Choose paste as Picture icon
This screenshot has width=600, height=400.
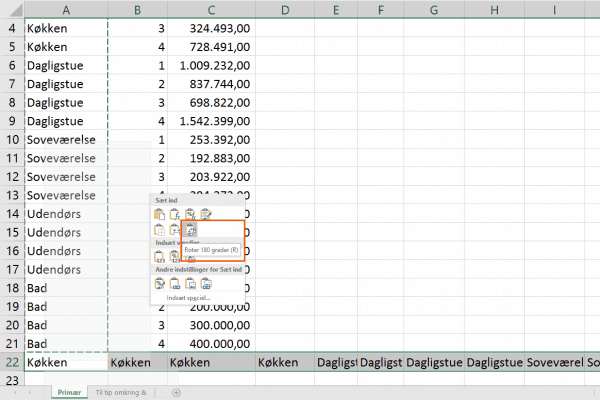click(x=190, y=285)
